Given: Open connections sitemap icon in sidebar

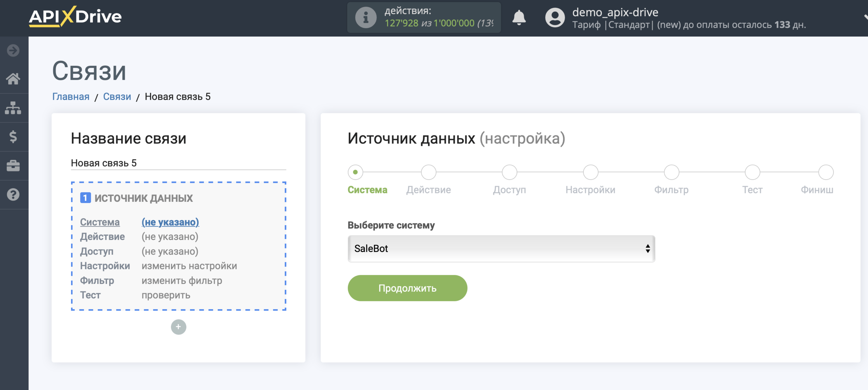Looking at the screenshot, I should point(13,108).
